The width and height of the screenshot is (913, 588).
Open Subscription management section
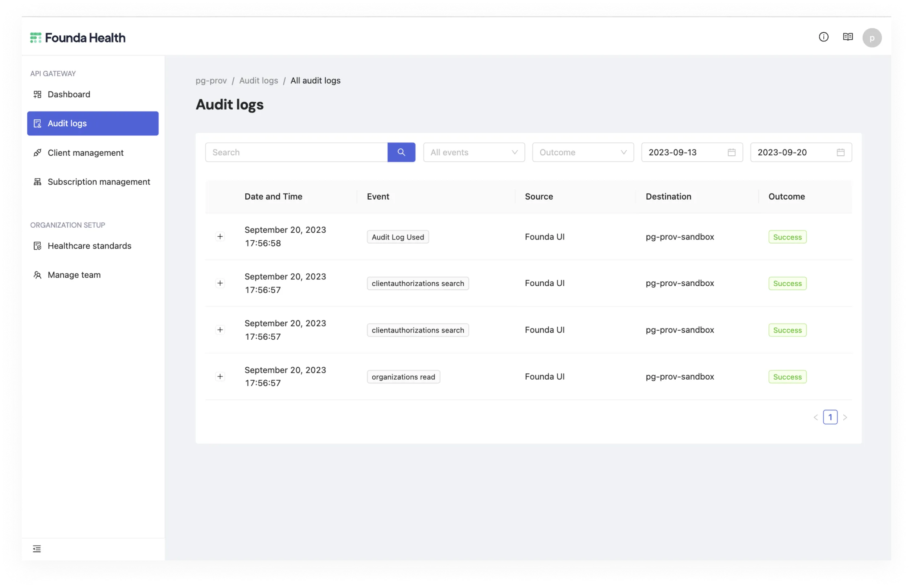(93, 182)
